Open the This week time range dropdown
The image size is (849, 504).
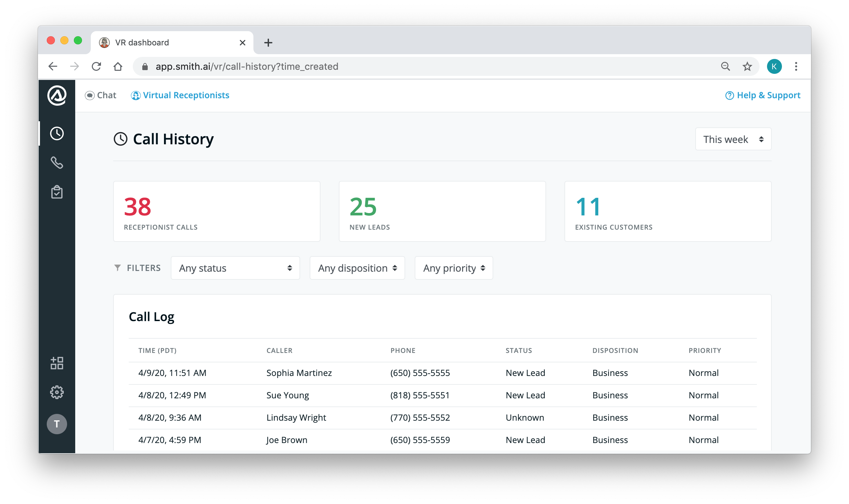click(x=733, y=139)
